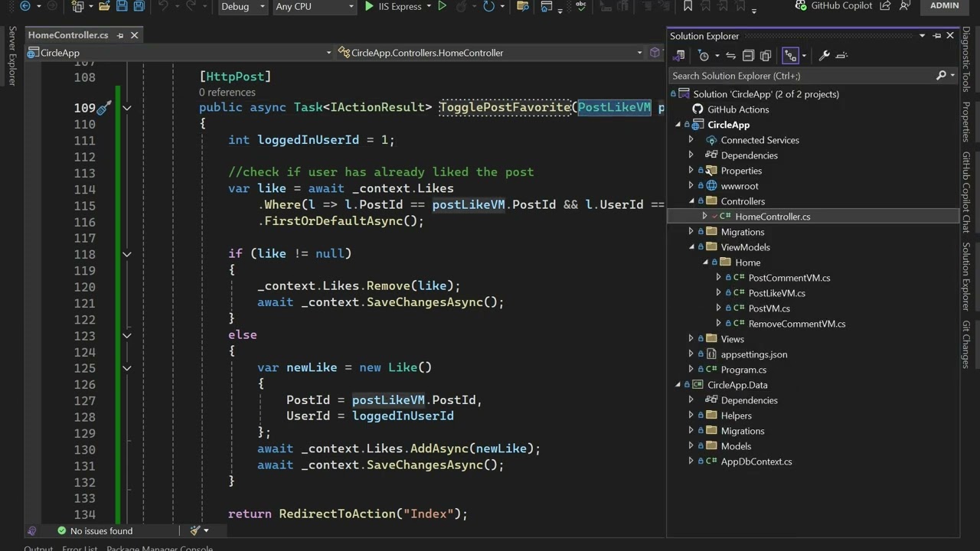Click the 0 references CodeLens link
Screen dimensions: 980x551
(x=227, y=93)
